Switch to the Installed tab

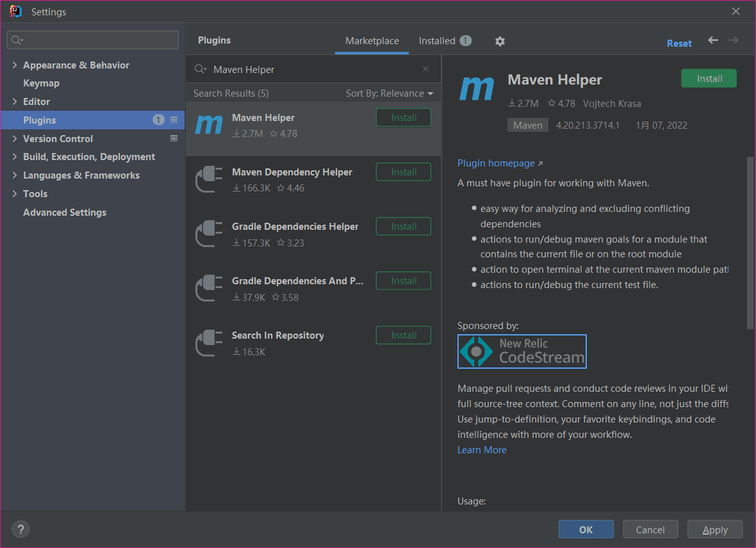(x=445, y=41)
